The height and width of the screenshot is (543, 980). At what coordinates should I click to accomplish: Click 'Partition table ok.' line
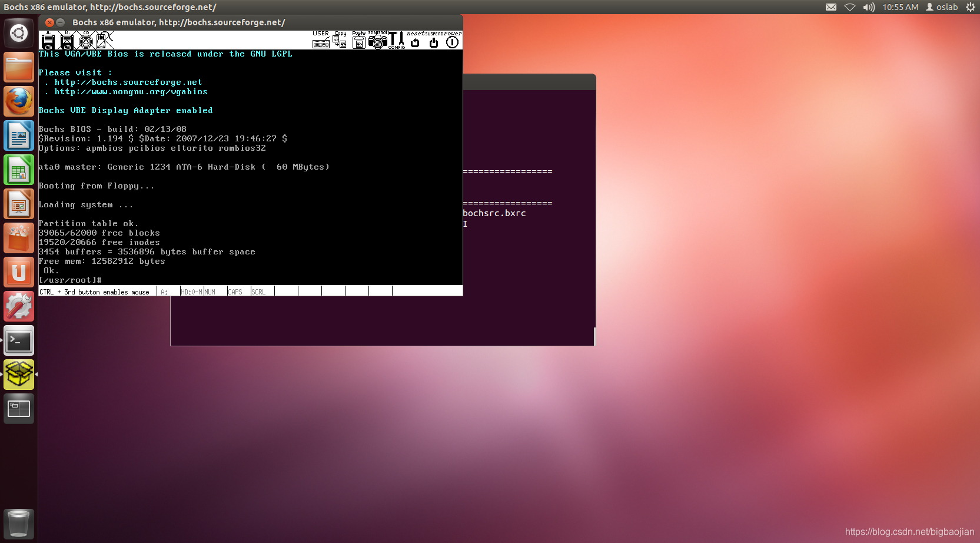89,223
